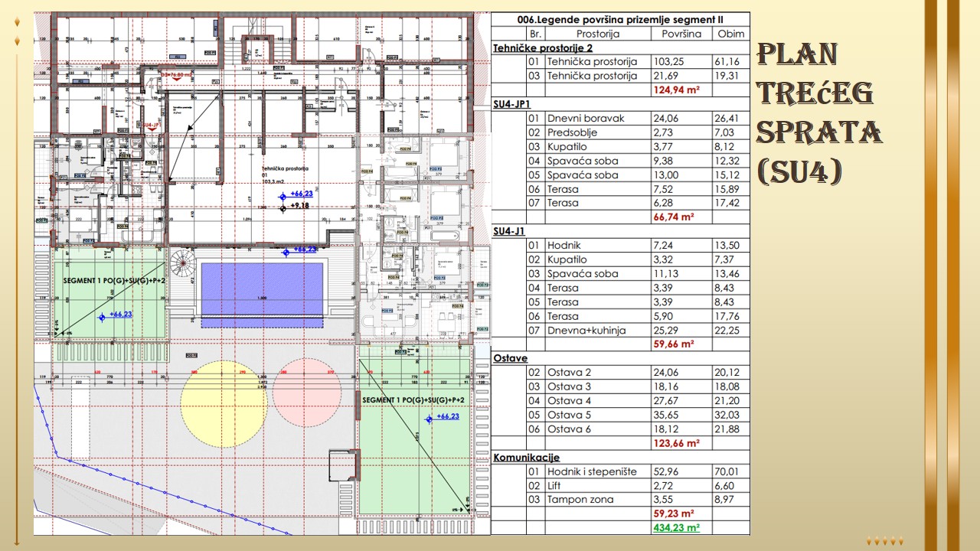Image resolution: width=980 pixels, height=551 pixels.
Task: Click the spiral staircase symbol beside the pool
Action: click(181, 265)
